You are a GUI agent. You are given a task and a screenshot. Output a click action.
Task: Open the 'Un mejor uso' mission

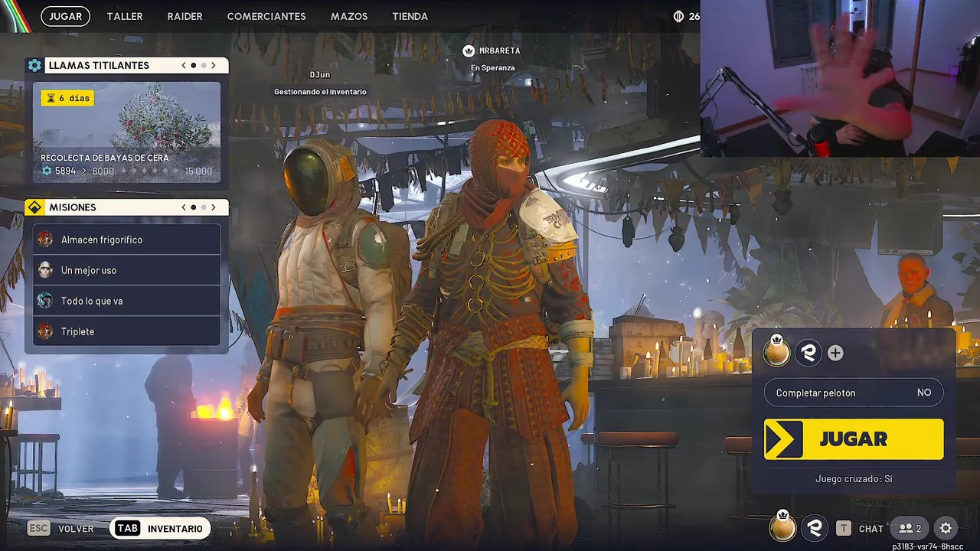coord(126,270)
